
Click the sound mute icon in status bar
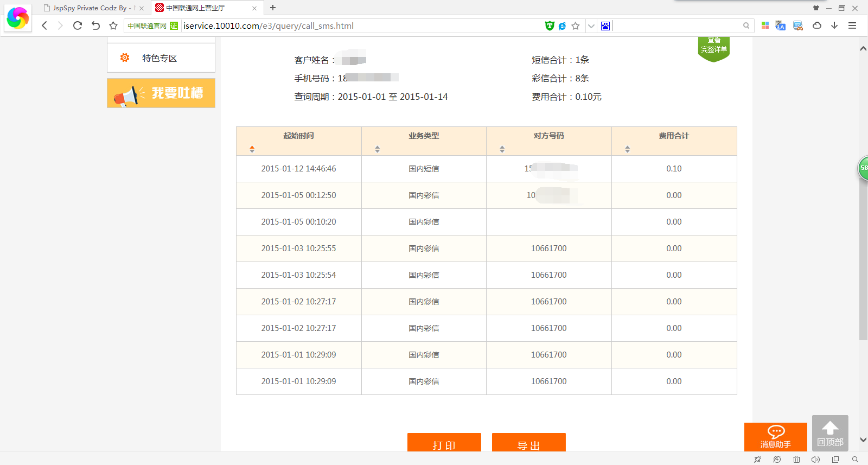815,459
